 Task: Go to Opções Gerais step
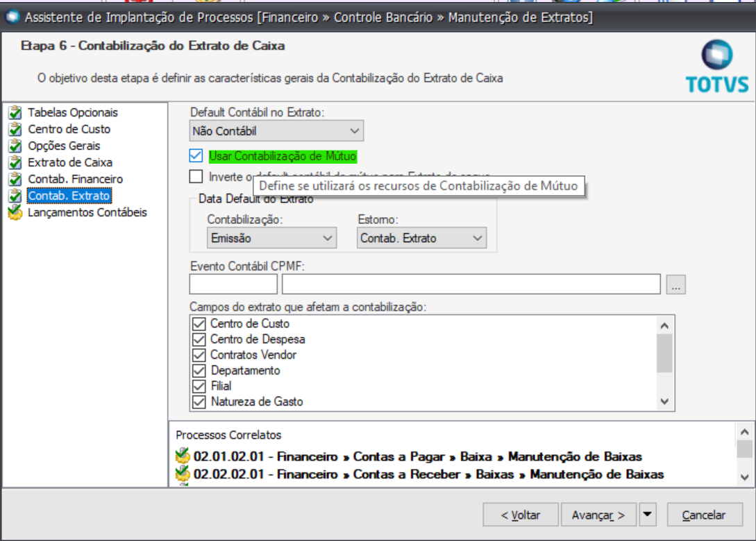[x=64, y=146]
